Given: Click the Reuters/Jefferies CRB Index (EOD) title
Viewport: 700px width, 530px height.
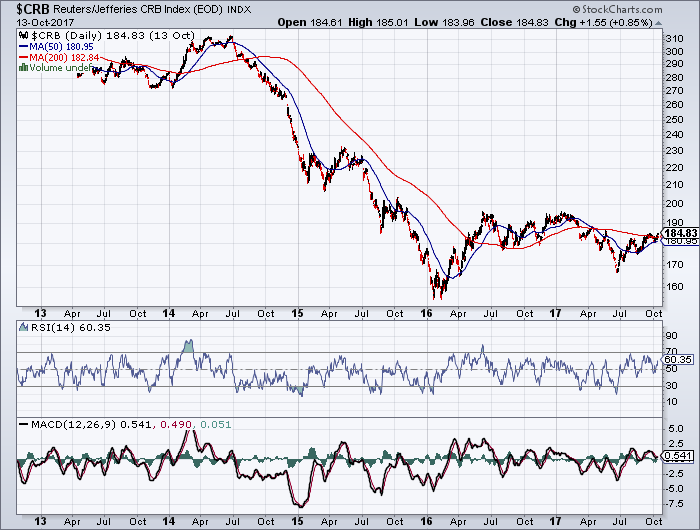Looking at the screenshot, I should pos(138,9).
